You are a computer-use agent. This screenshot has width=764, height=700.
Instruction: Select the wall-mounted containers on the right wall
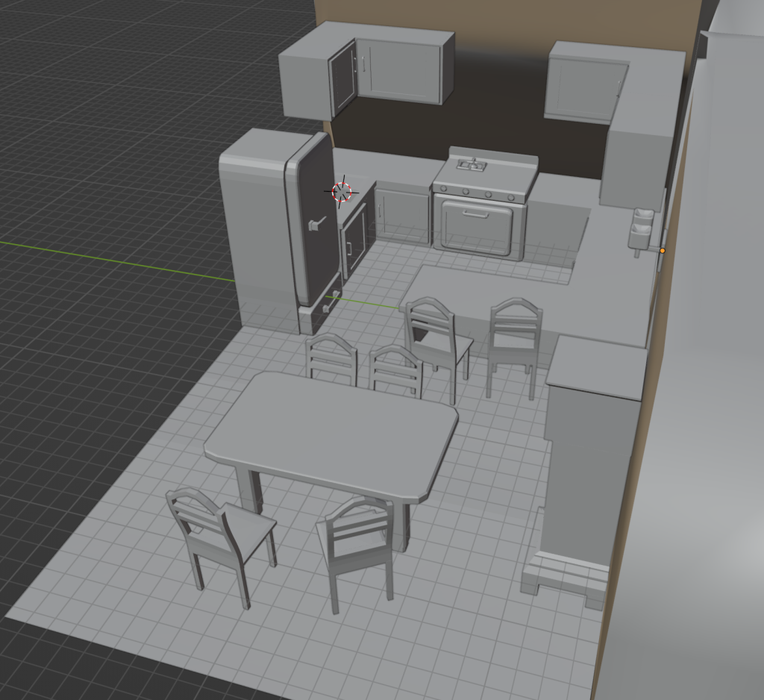click(642, 230)
